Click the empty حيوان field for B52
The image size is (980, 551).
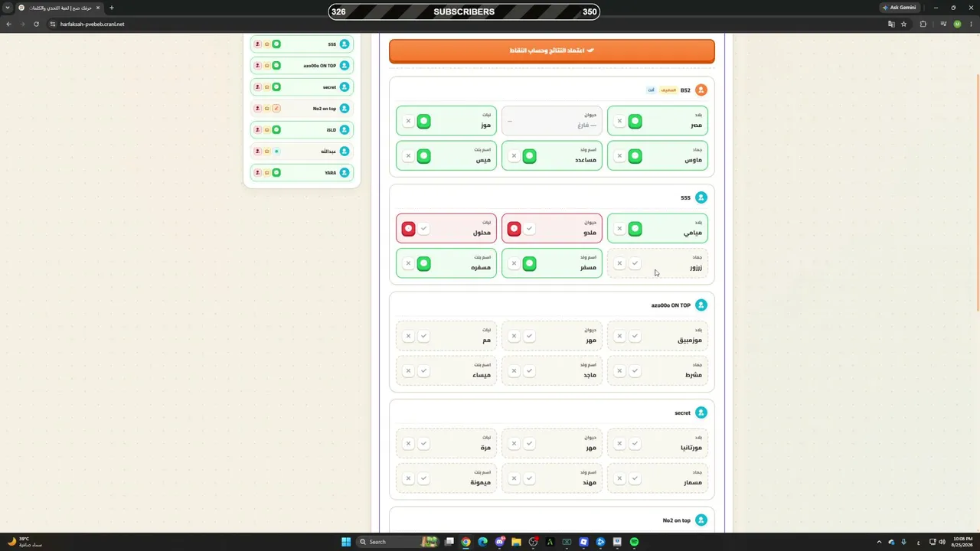[x=552, y=121]
